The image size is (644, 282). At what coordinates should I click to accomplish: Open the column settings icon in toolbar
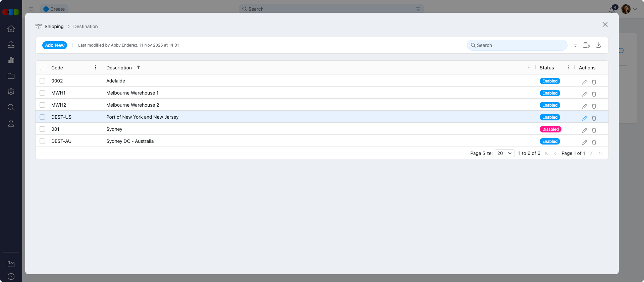586,45
